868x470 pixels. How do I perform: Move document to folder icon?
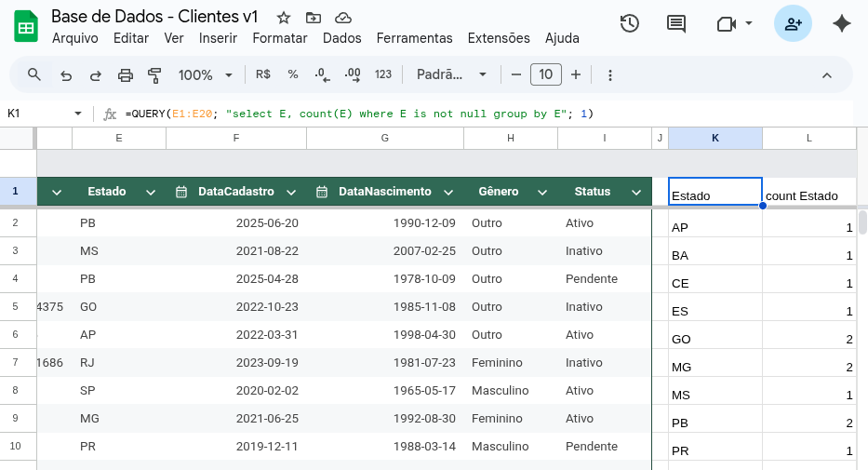point(314,18)
